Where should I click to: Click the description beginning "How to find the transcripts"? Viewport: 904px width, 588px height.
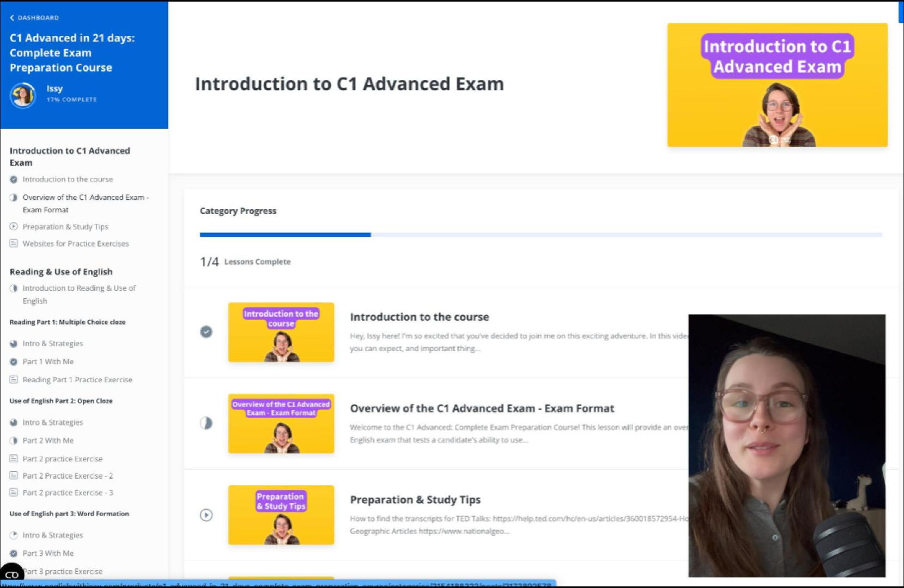[519, 525]
